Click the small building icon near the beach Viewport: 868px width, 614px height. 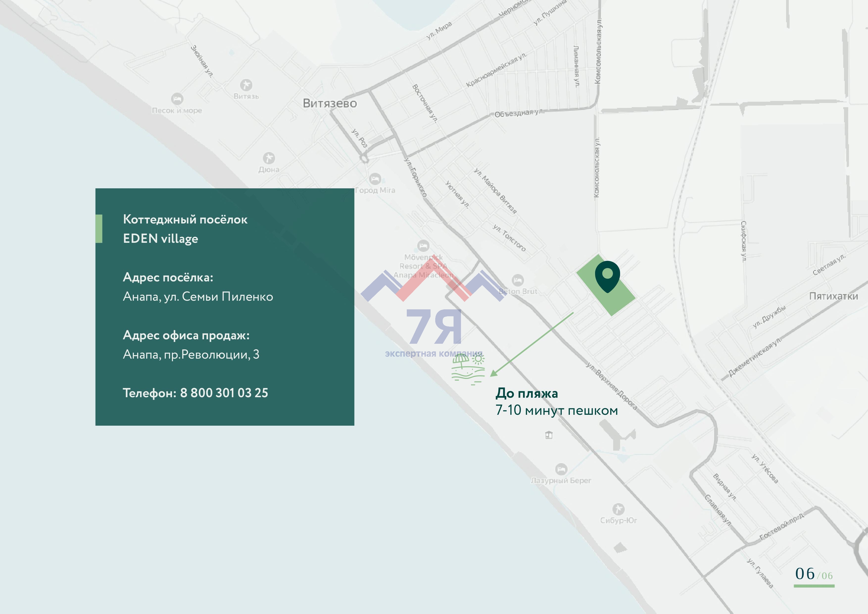click(549, 435)
